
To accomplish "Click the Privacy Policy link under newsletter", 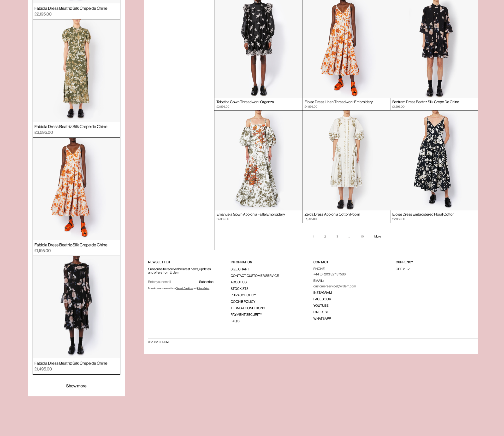I will pyautogui.click(x=203, y=288).
